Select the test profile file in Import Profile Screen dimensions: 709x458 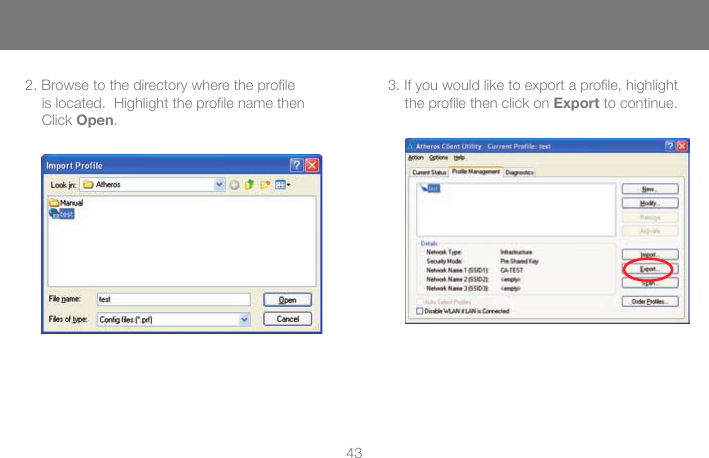point(62,214)
